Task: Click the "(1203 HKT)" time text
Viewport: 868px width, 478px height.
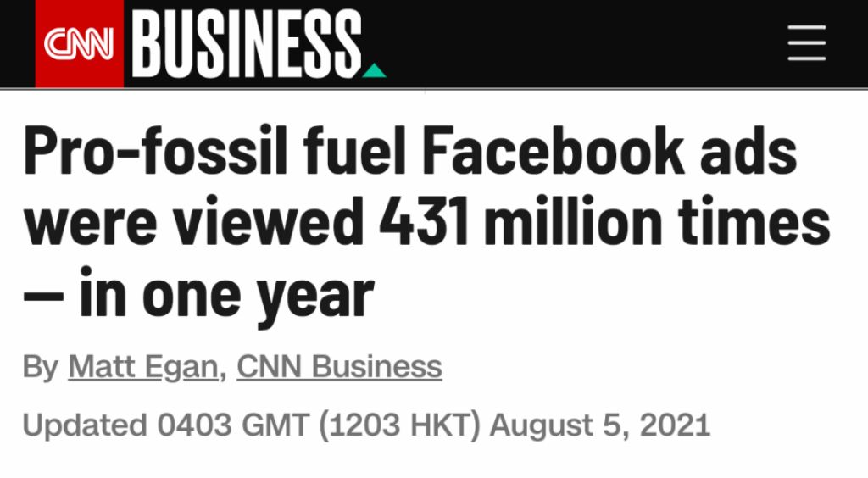Action: point(400,424)
